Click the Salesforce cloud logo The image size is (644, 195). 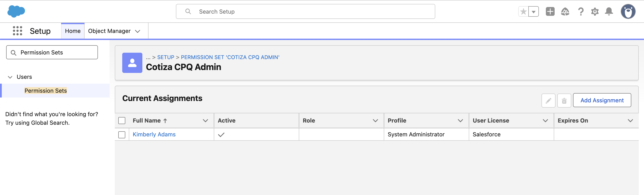(16, 12)
